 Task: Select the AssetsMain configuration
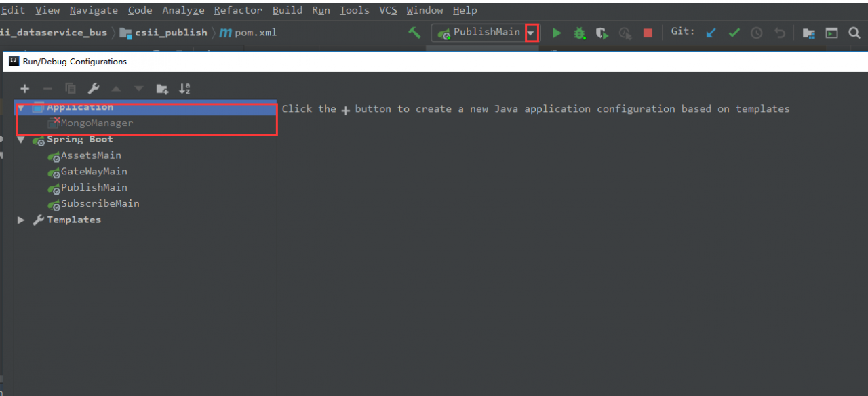tap(146, 155)
